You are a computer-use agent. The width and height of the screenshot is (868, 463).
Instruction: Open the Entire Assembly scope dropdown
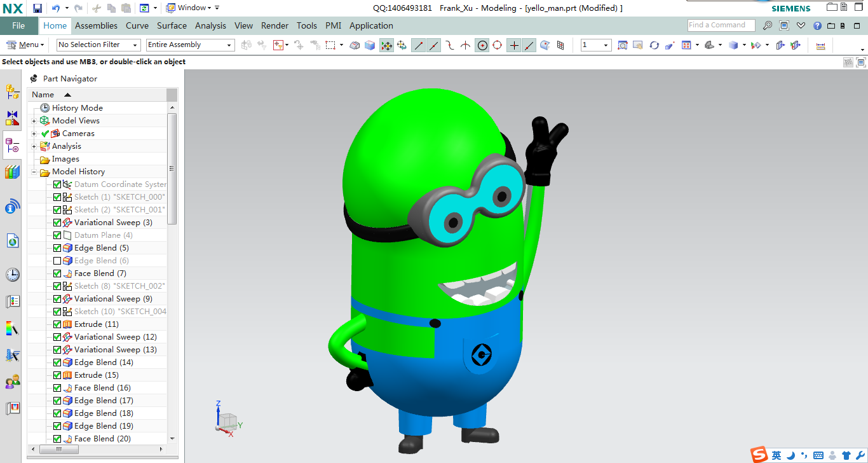coord(190,45)
